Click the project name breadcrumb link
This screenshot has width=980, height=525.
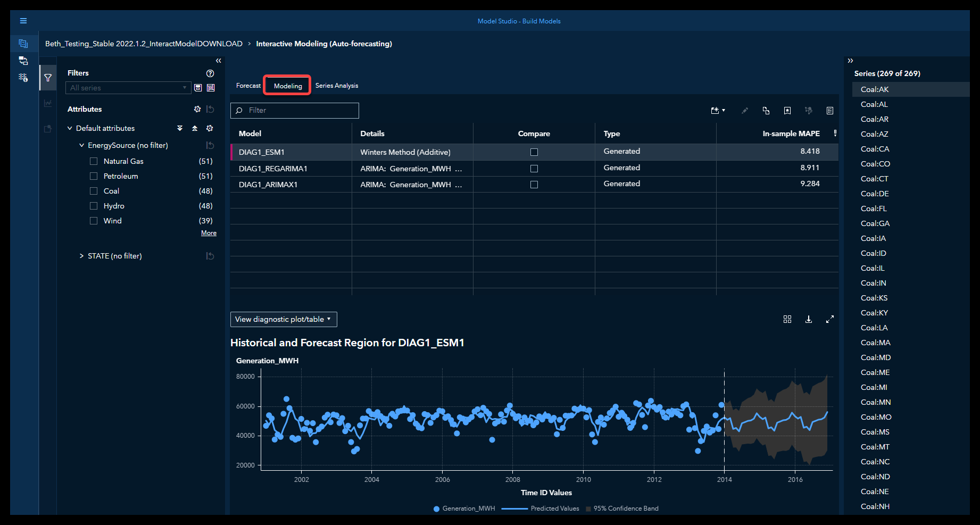(144, 44)
